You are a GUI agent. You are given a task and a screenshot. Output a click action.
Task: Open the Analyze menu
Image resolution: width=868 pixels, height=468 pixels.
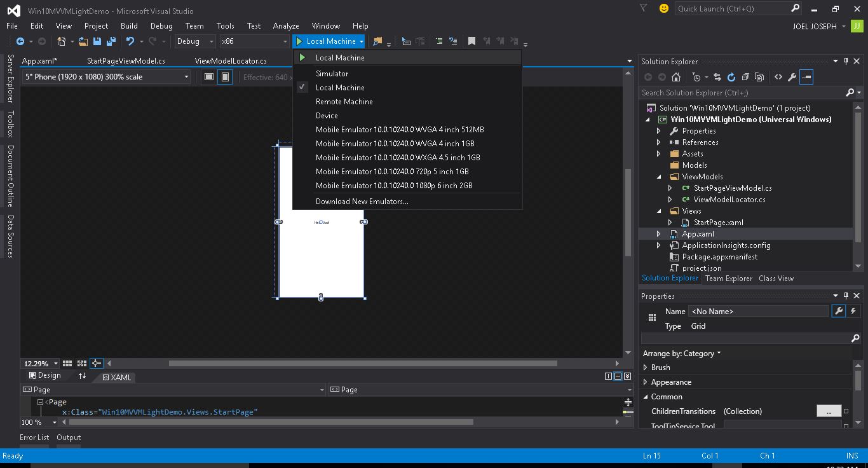point(286,26)
